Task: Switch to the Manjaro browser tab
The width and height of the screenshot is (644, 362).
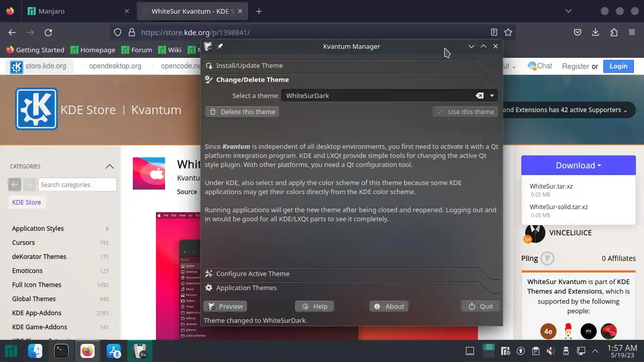Action: [78, 11]
